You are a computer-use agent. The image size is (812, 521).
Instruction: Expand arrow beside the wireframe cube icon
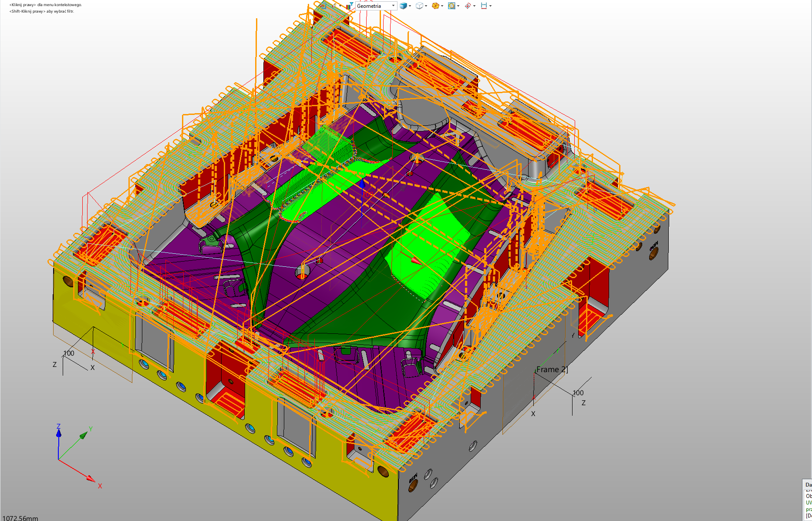[426, 6]
